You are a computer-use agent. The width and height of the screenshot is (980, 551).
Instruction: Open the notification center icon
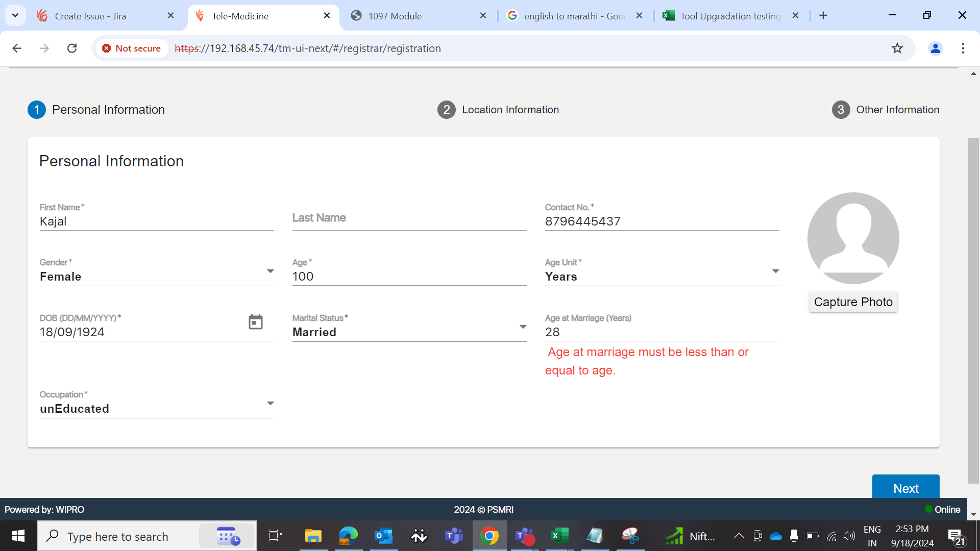(x=956, y=537)
